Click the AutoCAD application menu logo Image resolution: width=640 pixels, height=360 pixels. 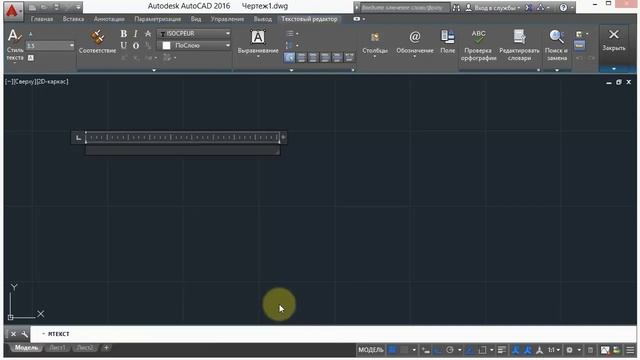(12, 11)
